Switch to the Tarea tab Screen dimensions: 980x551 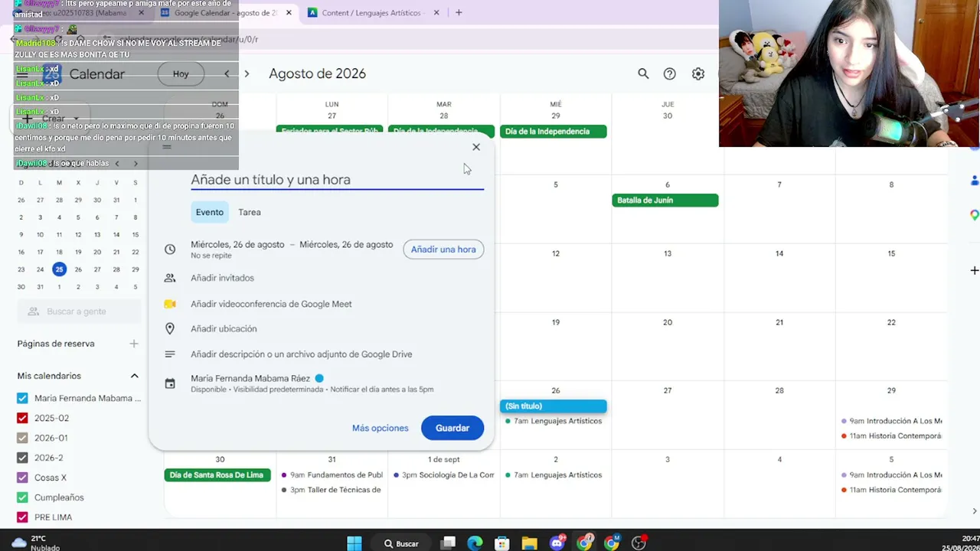tap(250, 212)
